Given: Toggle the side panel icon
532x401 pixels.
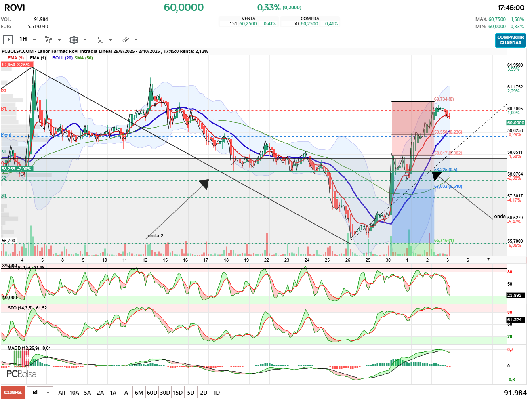Looking at the screenshot, I should pos(8,40).
